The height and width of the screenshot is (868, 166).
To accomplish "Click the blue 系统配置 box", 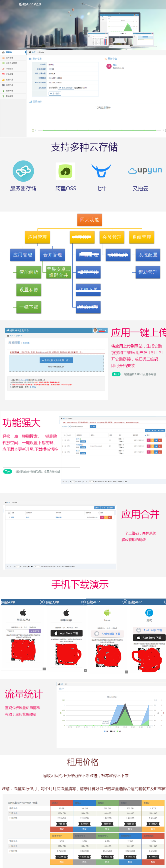I will pos(148,255).
